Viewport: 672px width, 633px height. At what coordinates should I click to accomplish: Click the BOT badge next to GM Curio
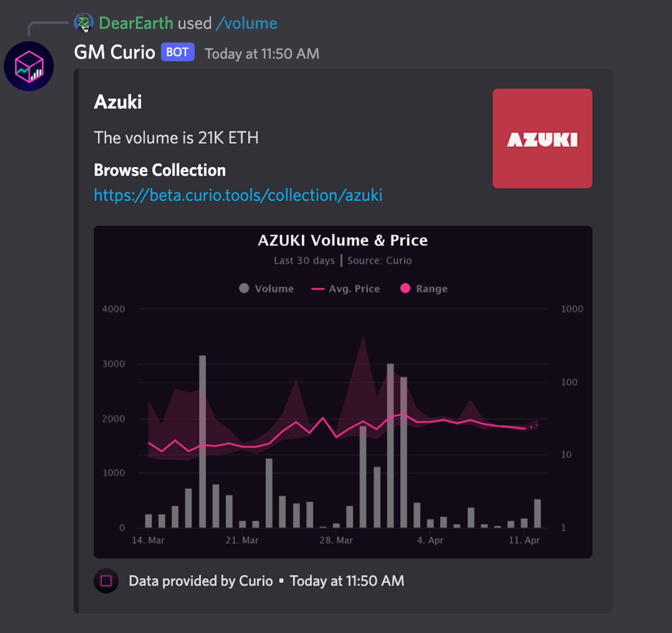coord(177,52)
